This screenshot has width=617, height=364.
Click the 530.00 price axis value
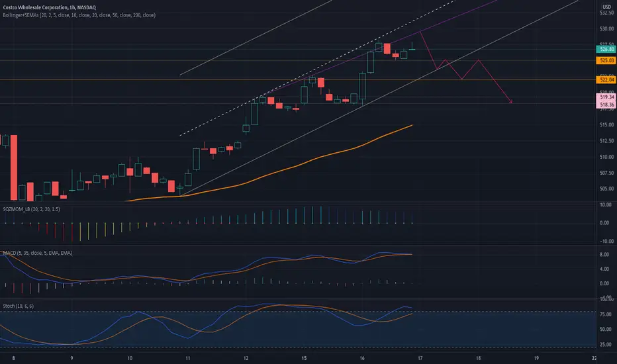tap(607, 28)
